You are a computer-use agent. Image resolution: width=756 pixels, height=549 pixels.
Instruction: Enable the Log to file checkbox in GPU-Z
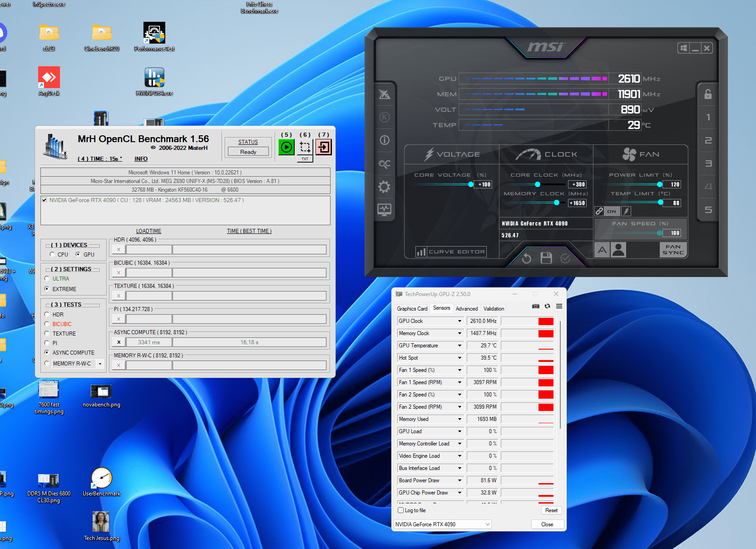click(401, 510)
